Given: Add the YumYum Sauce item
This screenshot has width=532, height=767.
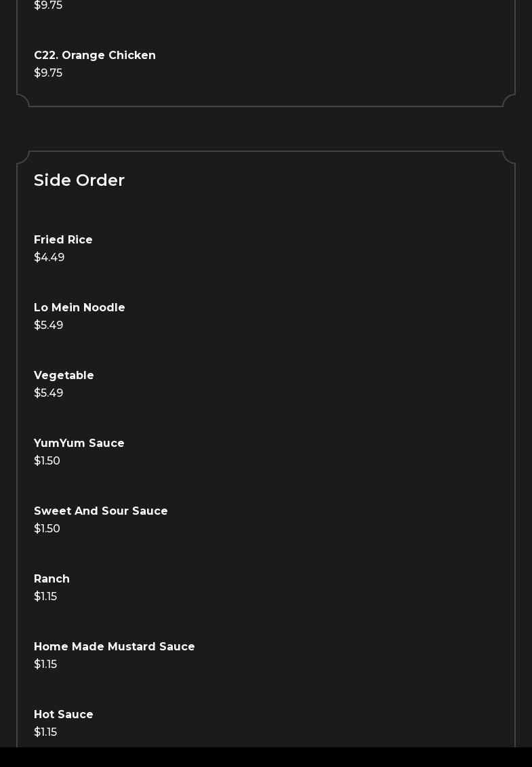Looking at the screenshot, I should coord(79,444).
